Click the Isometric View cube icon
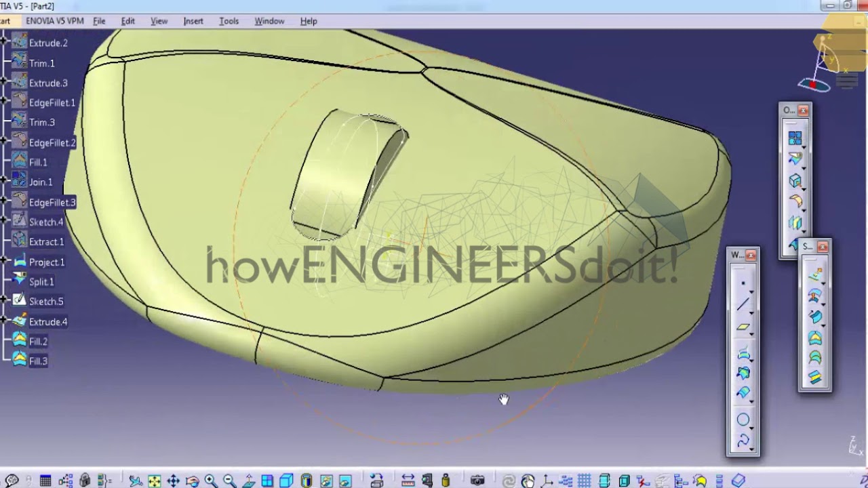This screenshot has height=488, width=868. click(286, 481)
